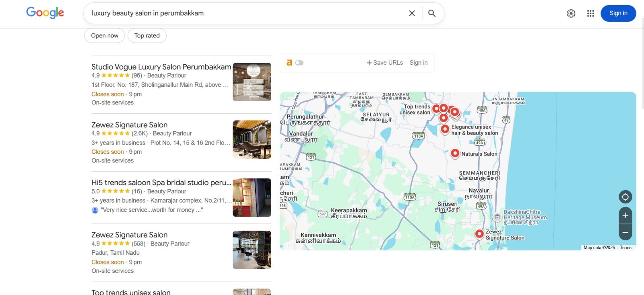Click Hi5 trends 5.0 rating with (16) reviews
Viewport: 644px width, 295px height.
117,191
